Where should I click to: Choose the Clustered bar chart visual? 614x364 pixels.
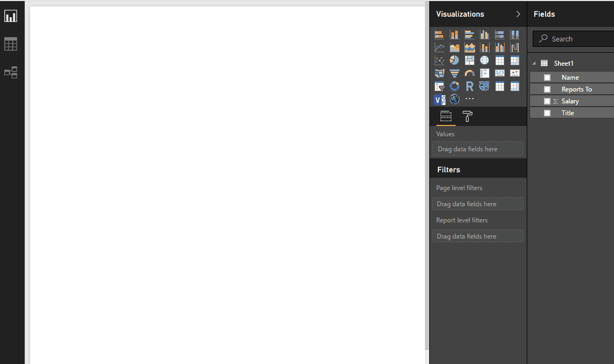(470, 35)
